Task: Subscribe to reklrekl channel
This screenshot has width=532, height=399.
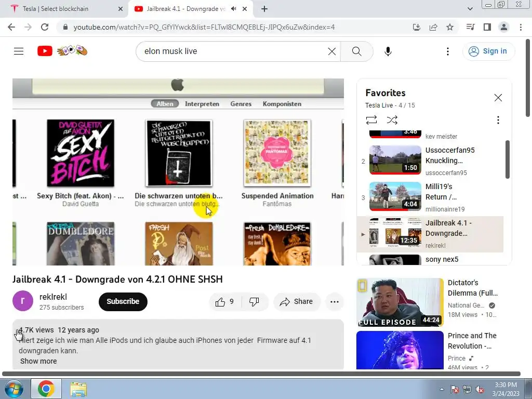Action: coord(123,302)
